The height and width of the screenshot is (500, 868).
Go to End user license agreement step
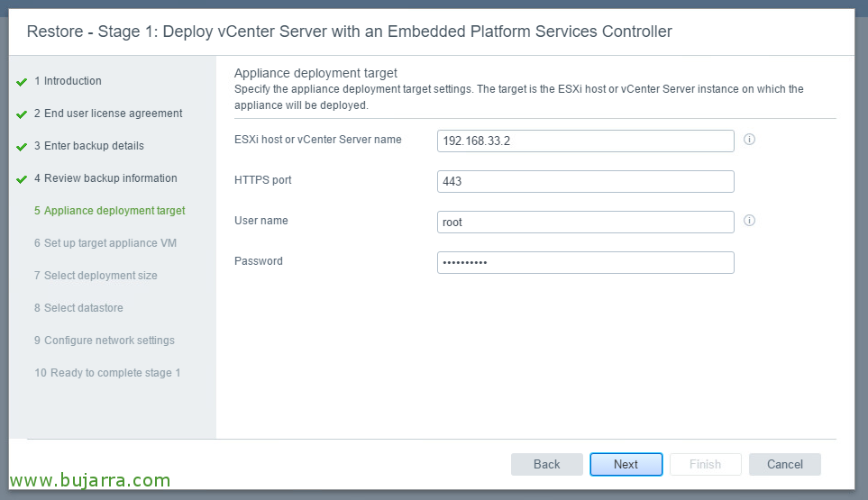108,114
